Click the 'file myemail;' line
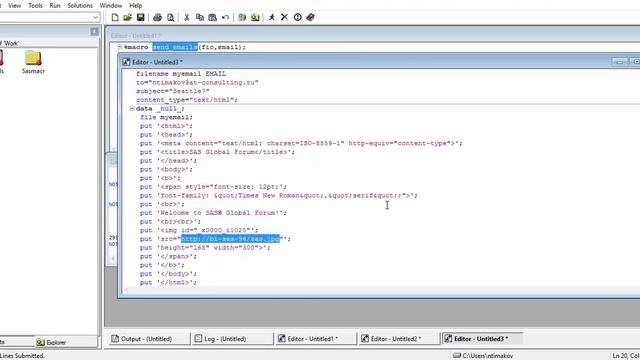Viewport: 640px width, 360px height. click(x=166, y=117)
